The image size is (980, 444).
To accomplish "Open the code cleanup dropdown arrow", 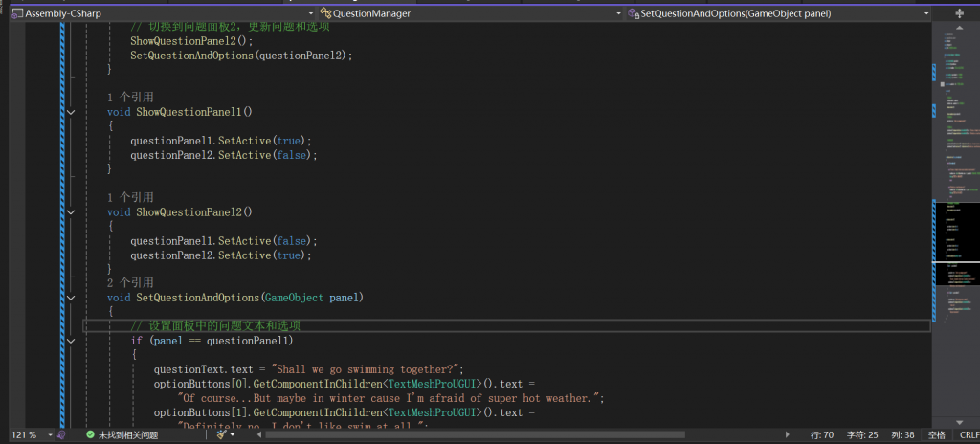I will (233, 434).
